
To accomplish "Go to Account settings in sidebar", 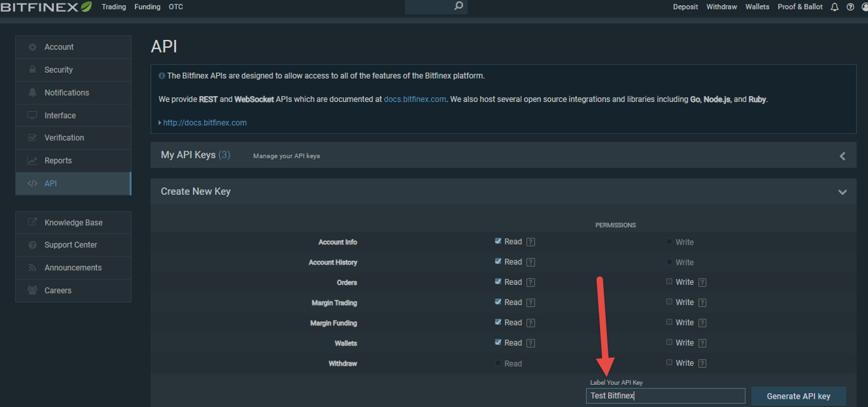I will pos(73,47).
